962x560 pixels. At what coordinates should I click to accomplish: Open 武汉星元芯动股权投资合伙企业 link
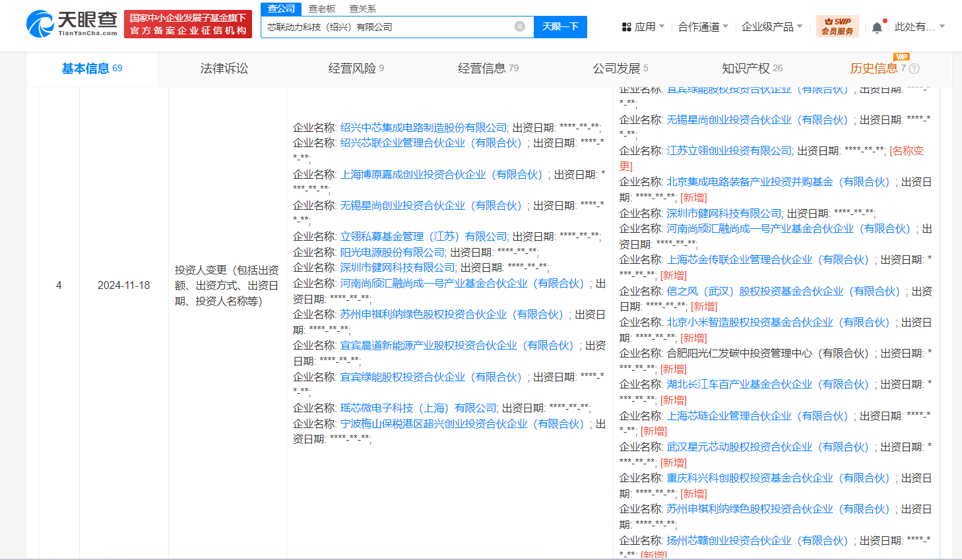(771, 447)
